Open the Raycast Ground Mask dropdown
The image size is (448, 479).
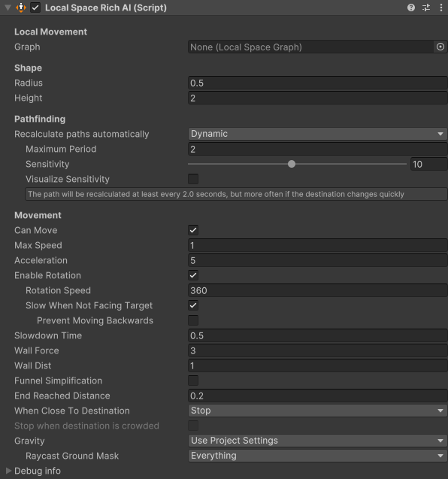[318, 456]
